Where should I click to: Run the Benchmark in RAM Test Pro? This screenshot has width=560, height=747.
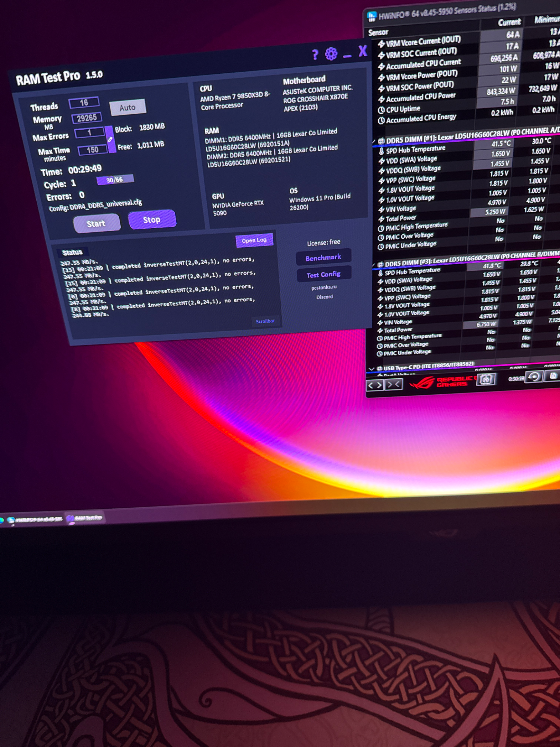click(323, 258)
